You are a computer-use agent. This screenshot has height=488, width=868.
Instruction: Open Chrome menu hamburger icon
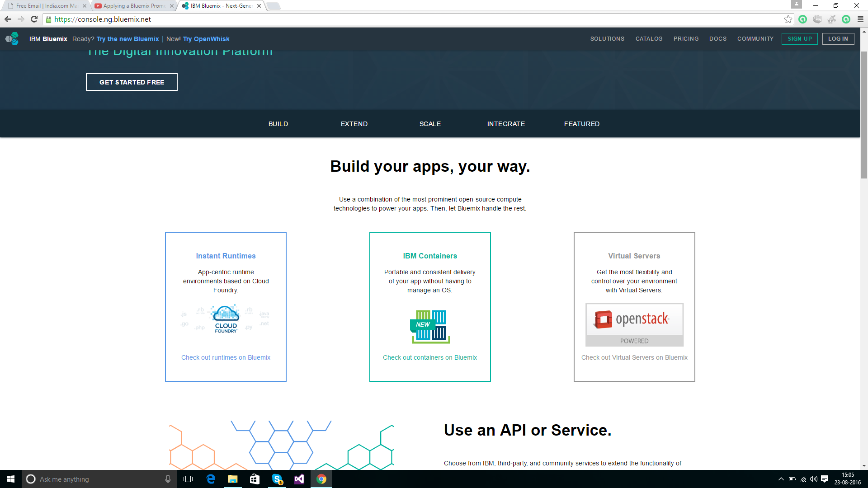tap(860, 19)
